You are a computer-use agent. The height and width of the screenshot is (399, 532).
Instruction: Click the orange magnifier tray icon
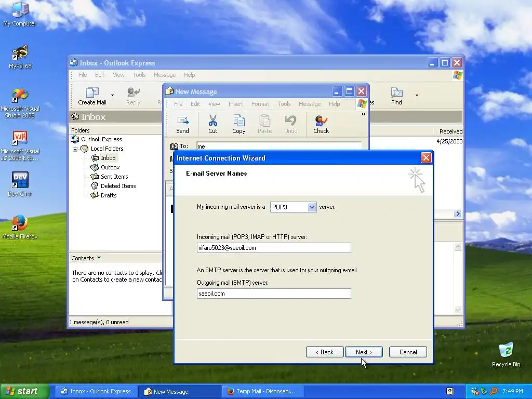pos(494,392)
